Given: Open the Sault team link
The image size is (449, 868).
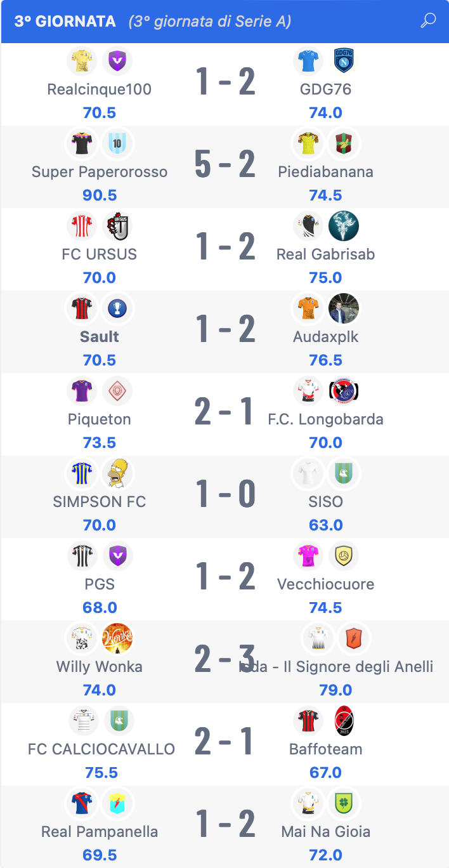Looking at the screenshot, I should 100,337.
